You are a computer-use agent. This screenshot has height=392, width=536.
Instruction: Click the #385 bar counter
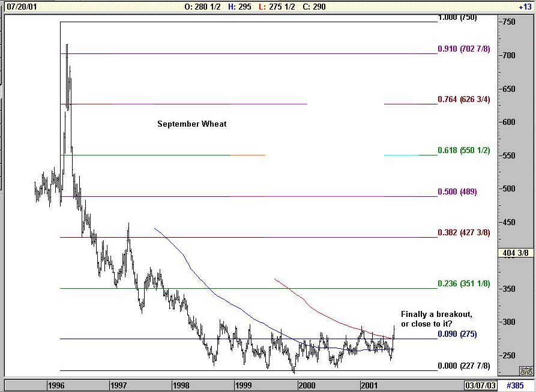click(515, 385)
